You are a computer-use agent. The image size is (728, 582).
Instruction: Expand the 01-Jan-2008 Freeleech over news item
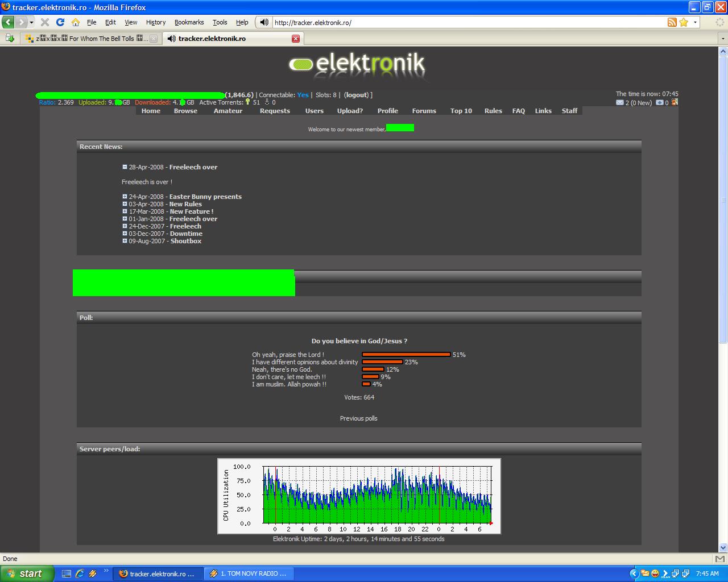point(125,219)
